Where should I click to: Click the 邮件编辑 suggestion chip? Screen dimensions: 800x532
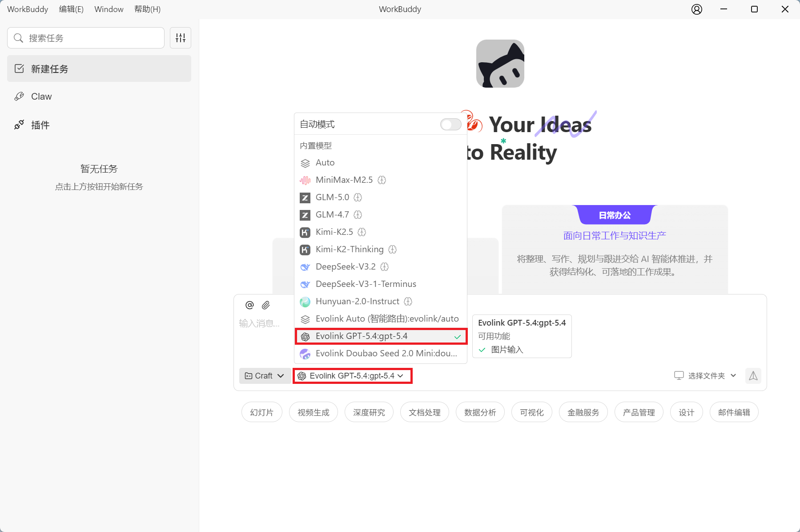point(734,412)
